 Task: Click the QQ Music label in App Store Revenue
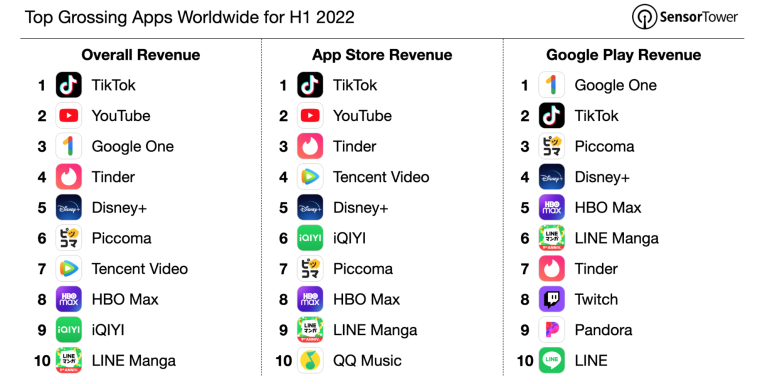click(367, 361)
